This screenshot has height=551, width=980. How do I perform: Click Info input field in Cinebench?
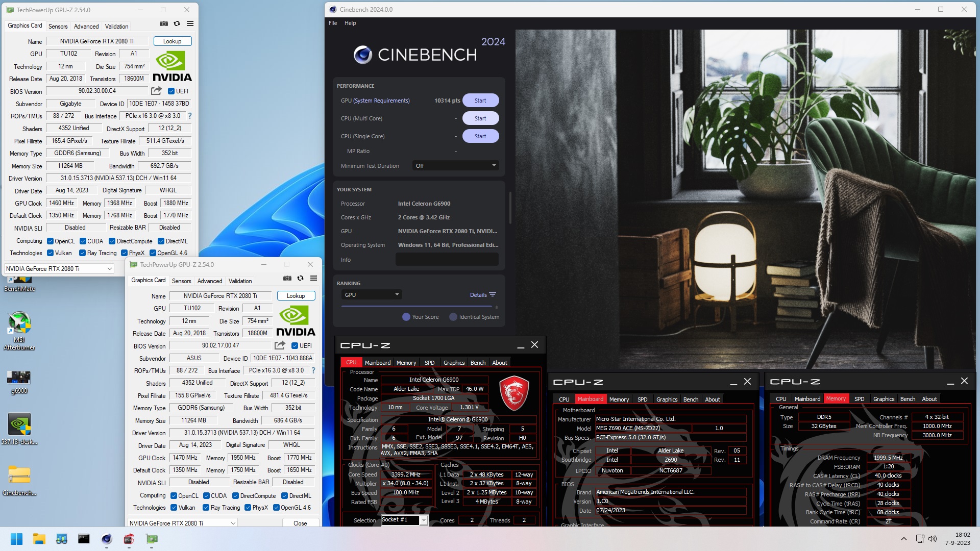click(447, 260)
